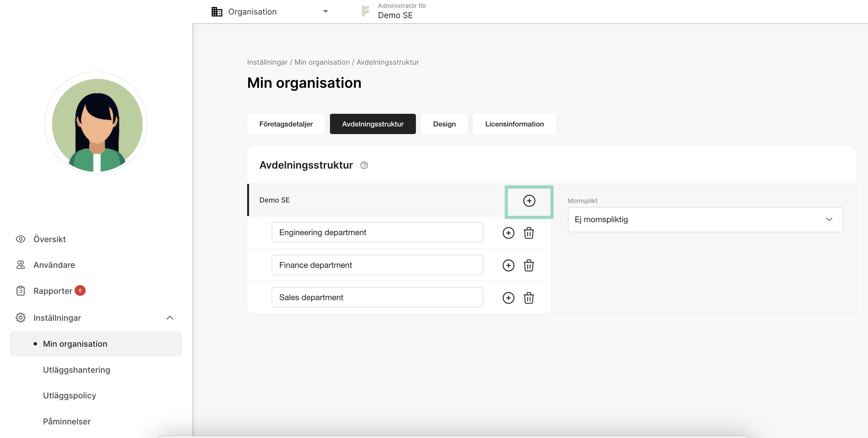Click the user profile avatar
Viewport: 868px width, 438px height.
click(96, 123)
